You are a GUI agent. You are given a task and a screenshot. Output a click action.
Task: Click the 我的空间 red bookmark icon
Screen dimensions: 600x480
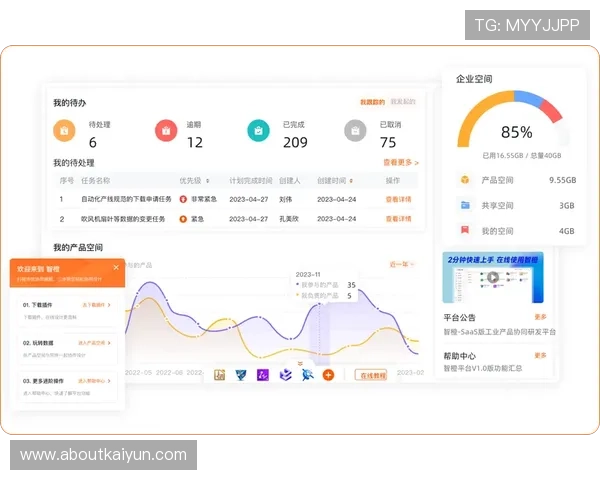click(465, 230)
